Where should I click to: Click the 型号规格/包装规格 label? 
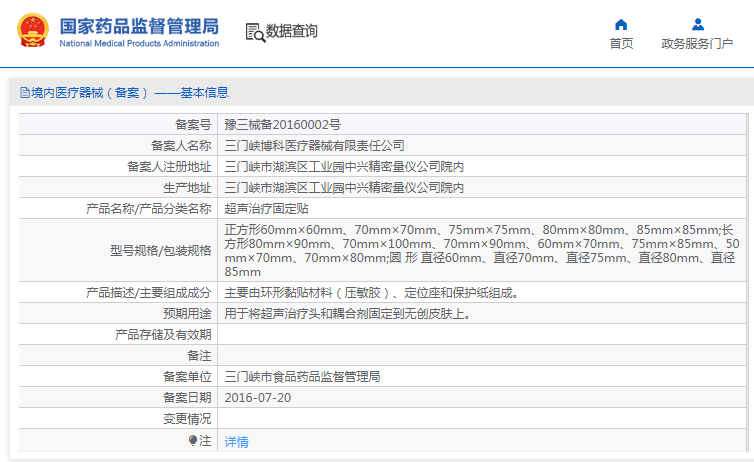[161, 250]
